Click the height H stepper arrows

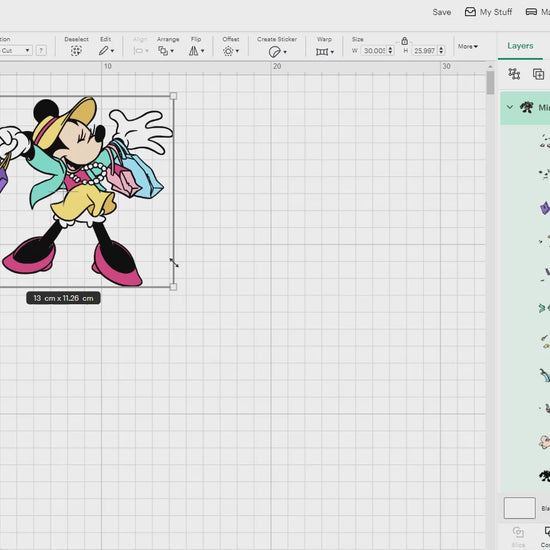click(x=441, y=51)
